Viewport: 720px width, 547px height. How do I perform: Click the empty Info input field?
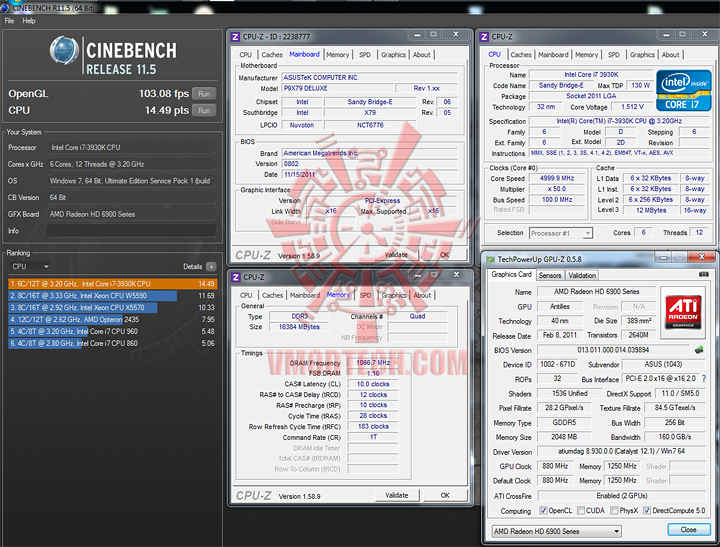(131, 231)
